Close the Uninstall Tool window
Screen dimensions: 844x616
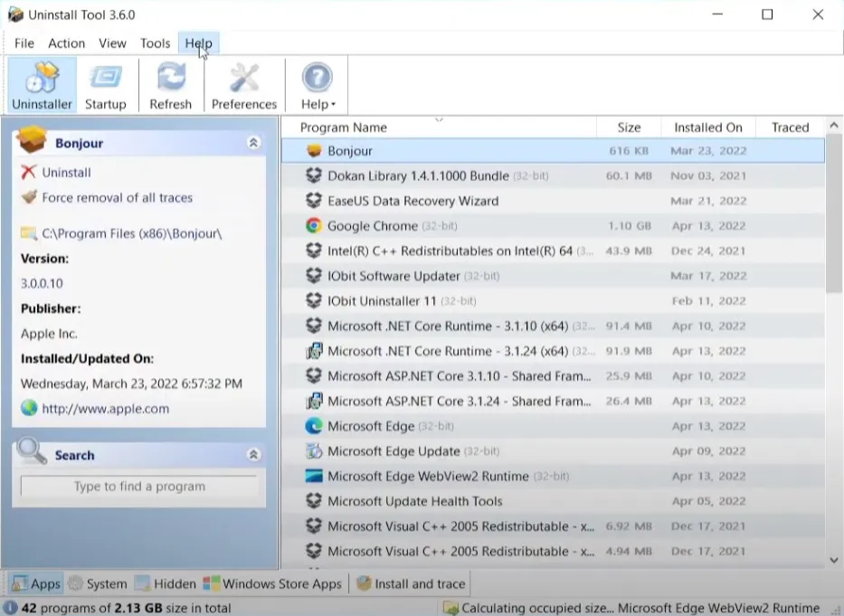(818, 14)
